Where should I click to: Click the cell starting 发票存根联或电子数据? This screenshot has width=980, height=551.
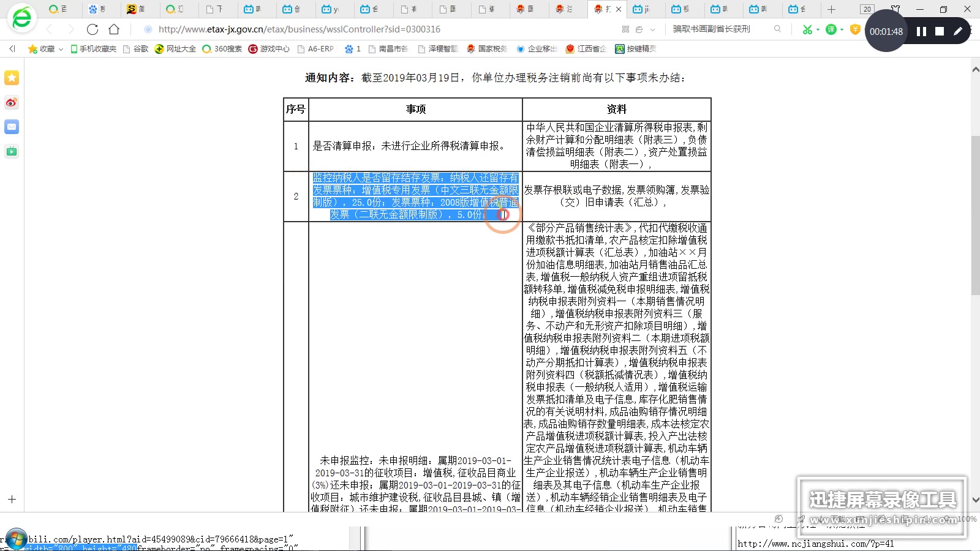(x=617, y=196)
